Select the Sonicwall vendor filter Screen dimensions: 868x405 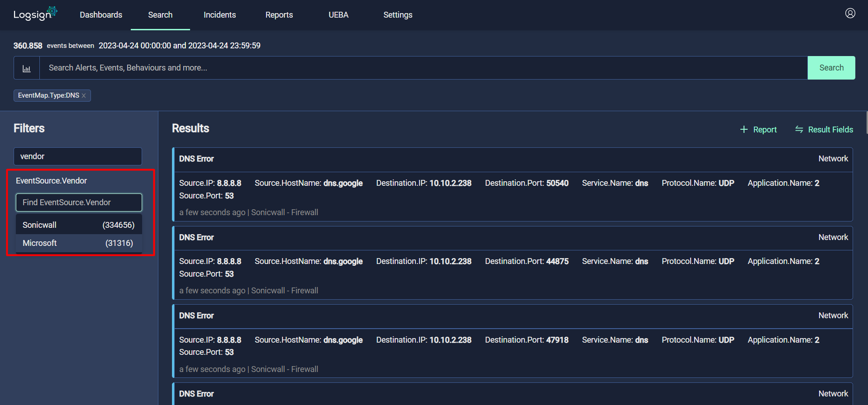coord(79,225)
